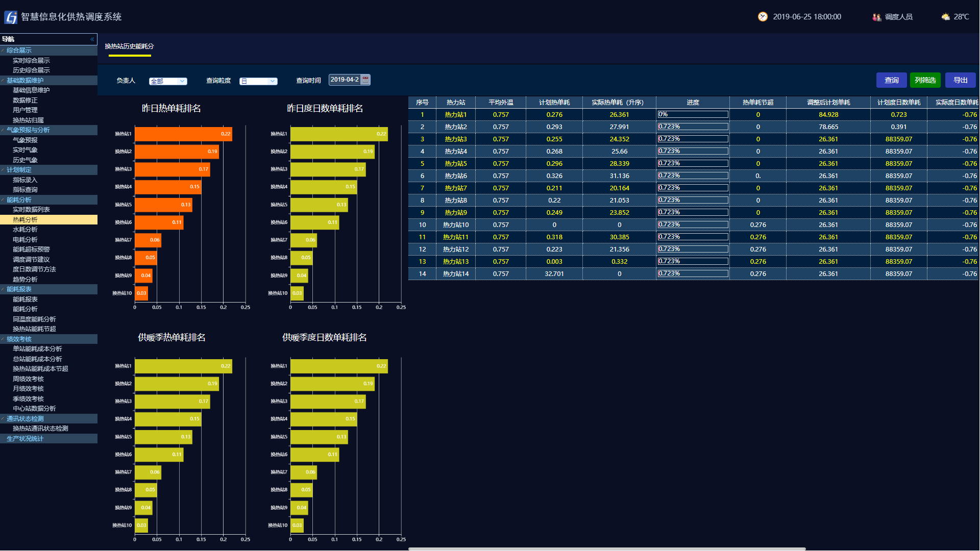The image size is (980, 551).
Task: Click the 进度 bar in row 热力站14
Action: (x=693, y=273)
